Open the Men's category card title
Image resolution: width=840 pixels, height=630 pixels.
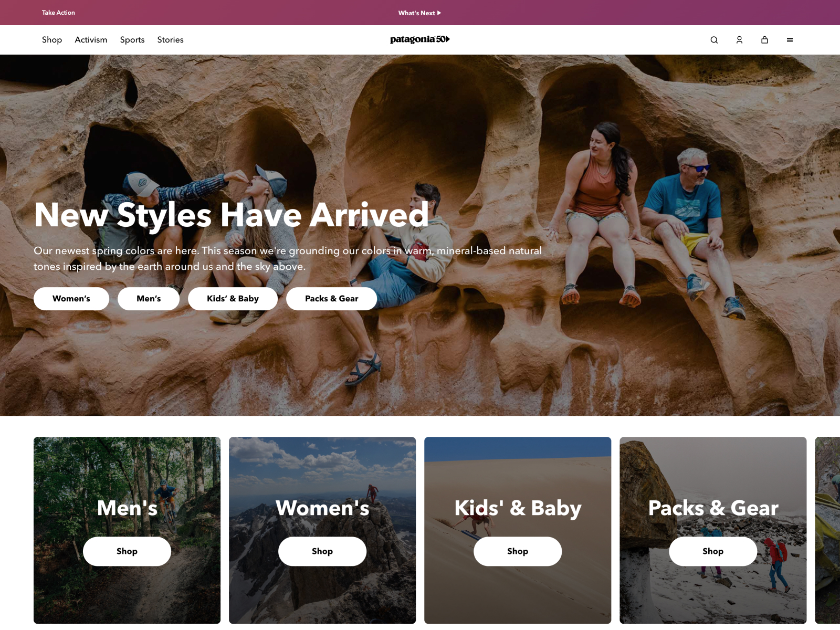pos(127,508)
